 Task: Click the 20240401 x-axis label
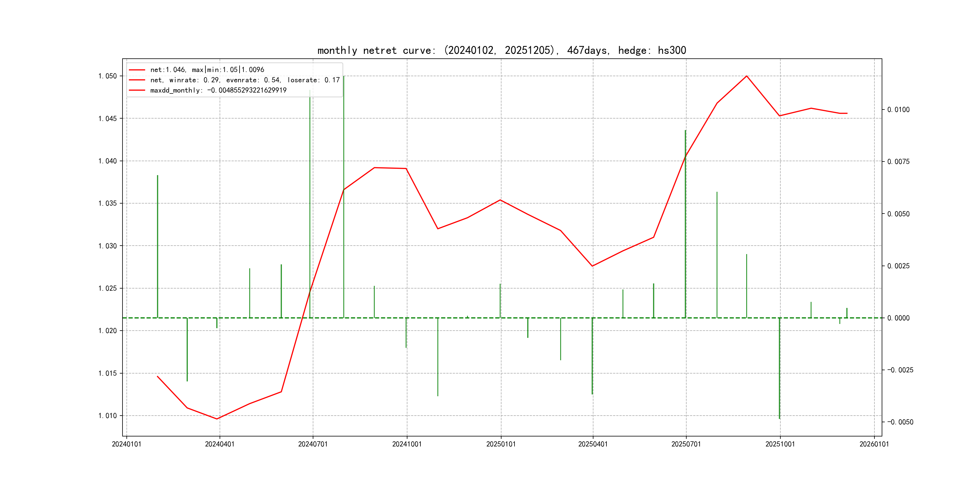click(x=220, y=444)
